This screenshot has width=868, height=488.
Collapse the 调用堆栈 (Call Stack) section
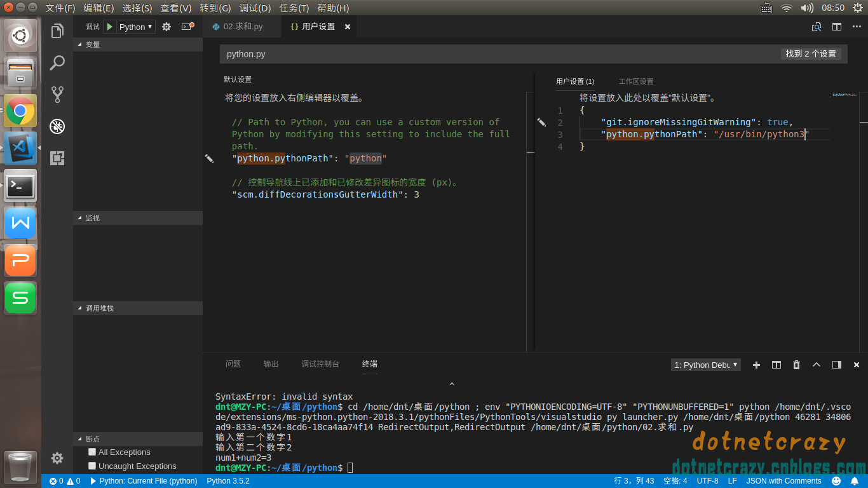click(138, 308)
